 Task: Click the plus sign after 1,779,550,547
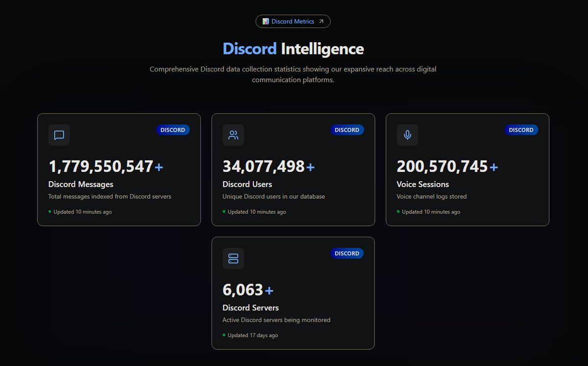[x=159, y=168]
